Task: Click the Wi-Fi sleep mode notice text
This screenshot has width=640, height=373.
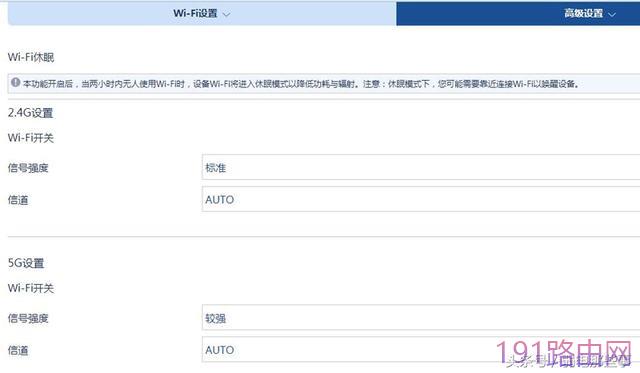Action: click(x=301, y=84)
